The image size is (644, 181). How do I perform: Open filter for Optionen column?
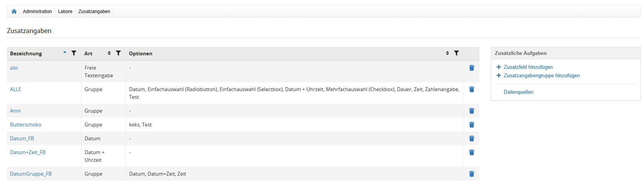(456, 53)
